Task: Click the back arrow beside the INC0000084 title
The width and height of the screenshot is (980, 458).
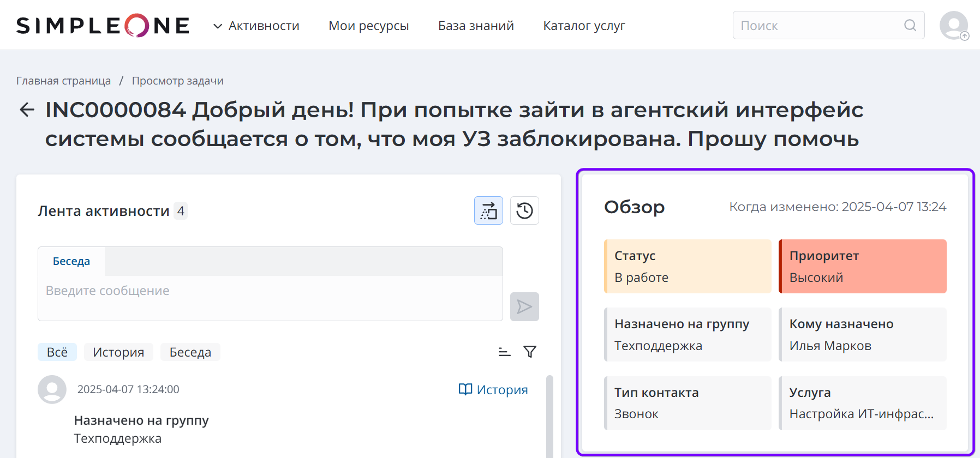Action: coord(27,110)
